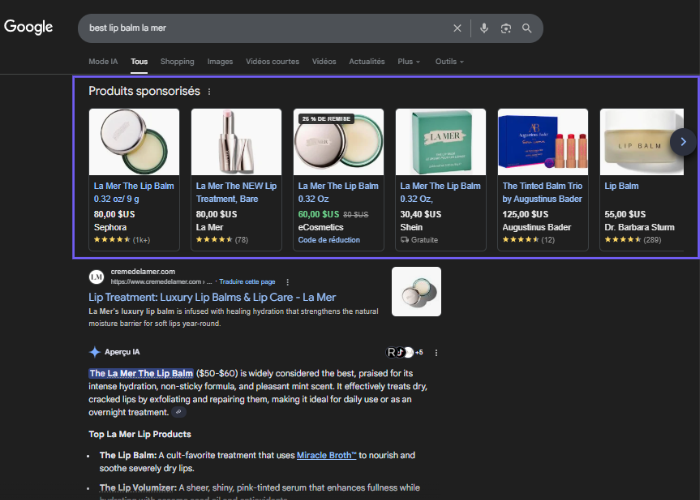700x500 pixels.
Task: Switch to the Shopping tab
Action: coord(177,61)
